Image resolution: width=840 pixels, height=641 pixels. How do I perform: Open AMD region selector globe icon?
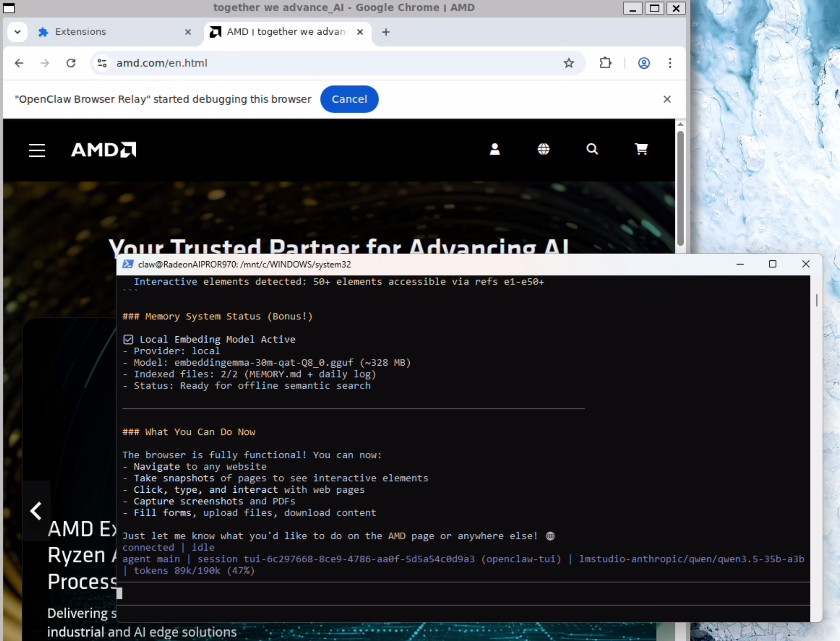(544, 149)
